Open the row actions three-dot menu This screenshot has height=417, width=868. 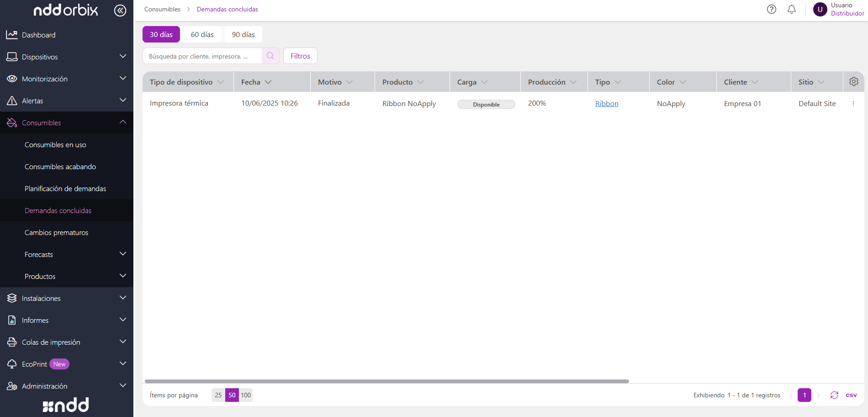tap(853, 103)
